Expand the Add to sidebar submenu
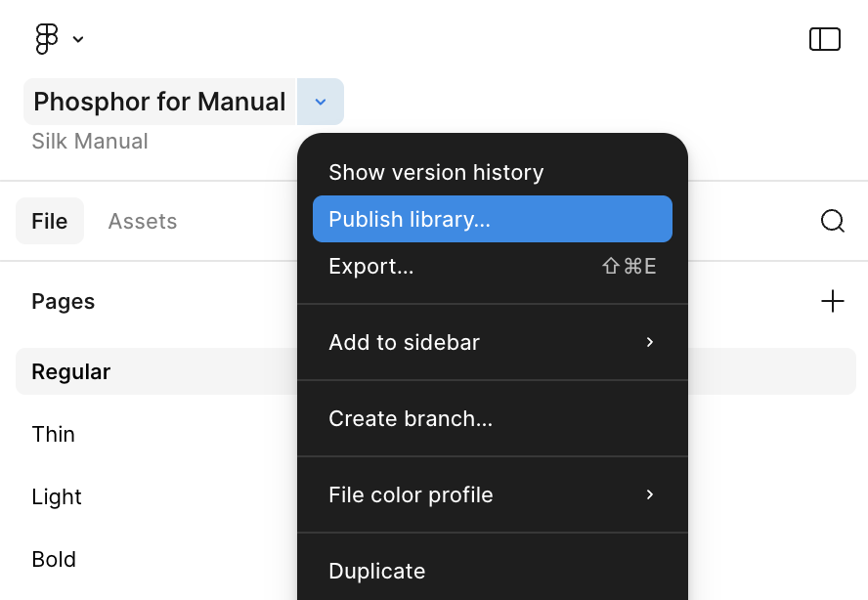 [x=404, y=342]
